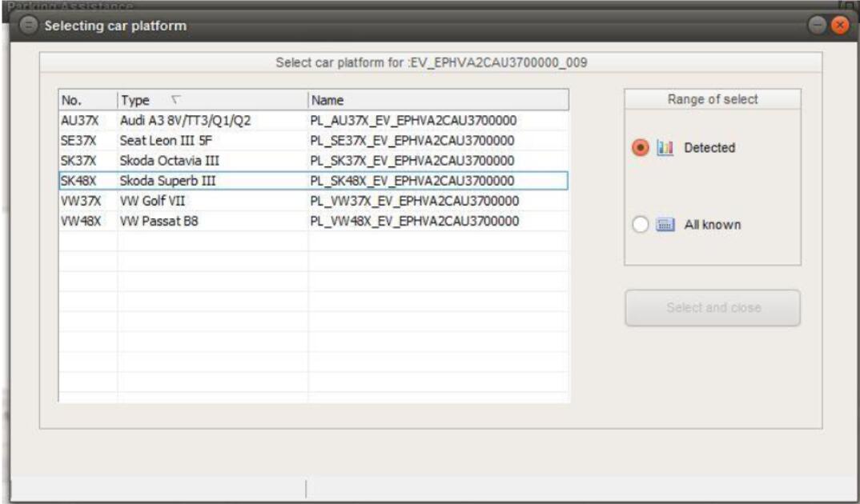The height and width of the screenshot is (504, 860).
Task: Sort by the Type column header
Action: 212,100
